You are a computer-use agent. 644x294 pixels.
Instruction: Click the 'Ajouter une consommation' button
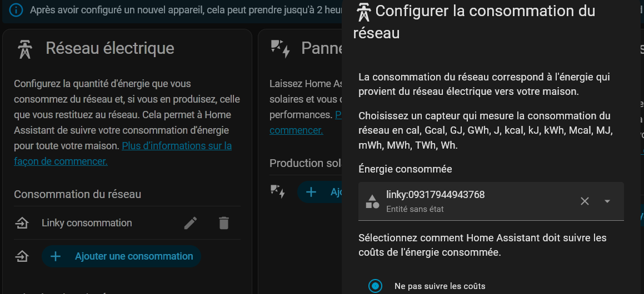pyautogui.click(x=121, y=256)
